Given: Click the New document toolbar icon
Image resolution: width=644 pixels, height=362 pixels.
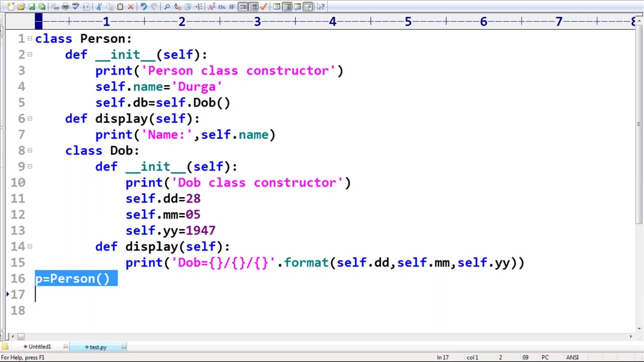Looking at the screenshot, I should tap(11, 7).
